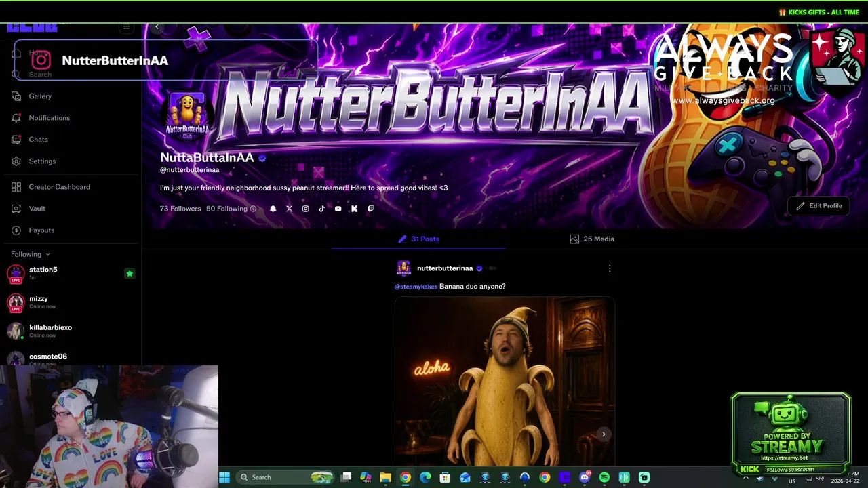Viewport: 868px width, 488px height.
Task: Select the 31 Posts tab
Action: click(x=418, y=239)
